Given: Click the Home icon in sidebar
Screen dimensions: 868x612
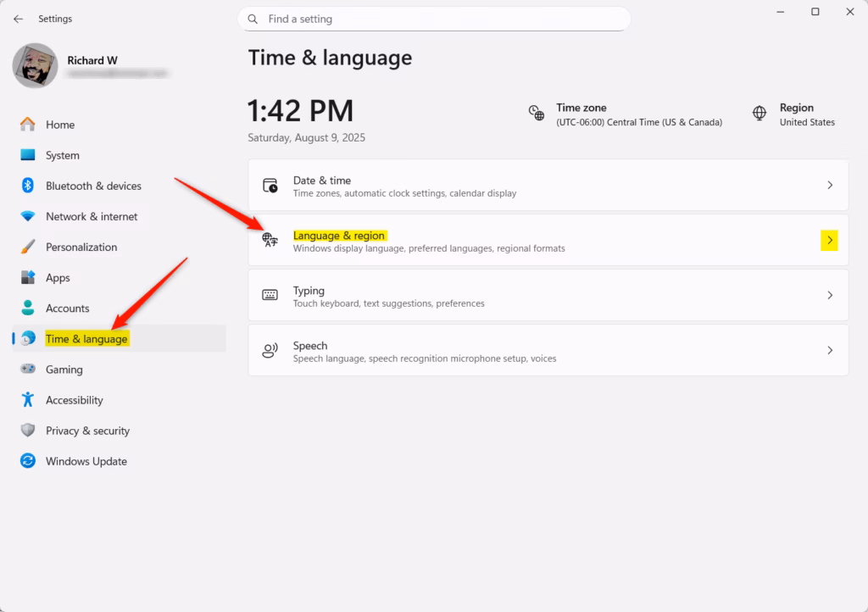Looking at the screenshot, I should (28, 125).
